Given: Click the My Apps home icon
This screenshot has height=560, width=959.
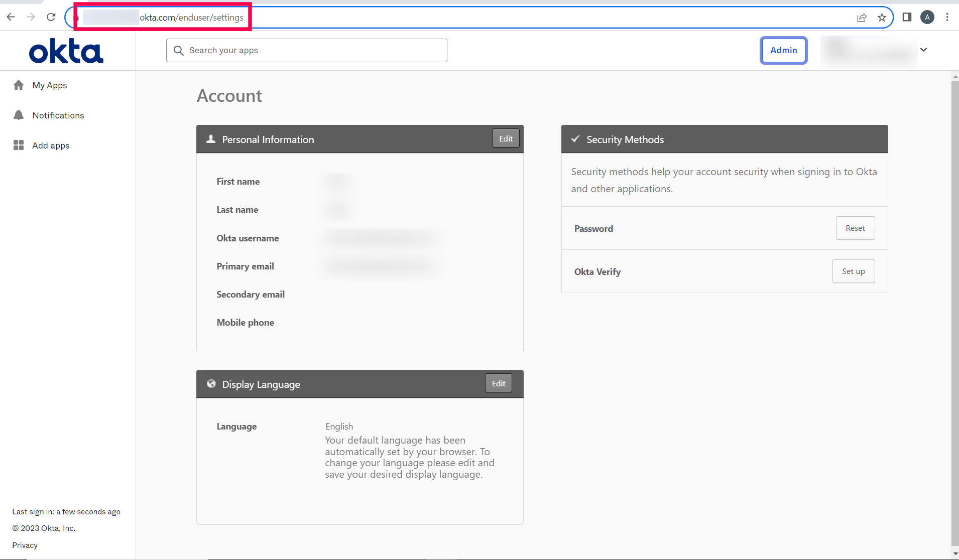Looking at the screenshot, I should tap(19, 85).
